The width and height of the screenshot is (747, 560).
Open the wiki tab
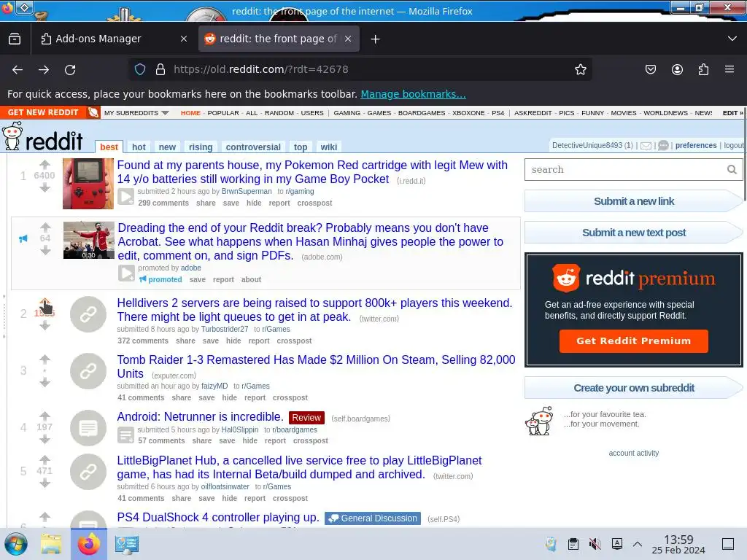tap(329, 147)
